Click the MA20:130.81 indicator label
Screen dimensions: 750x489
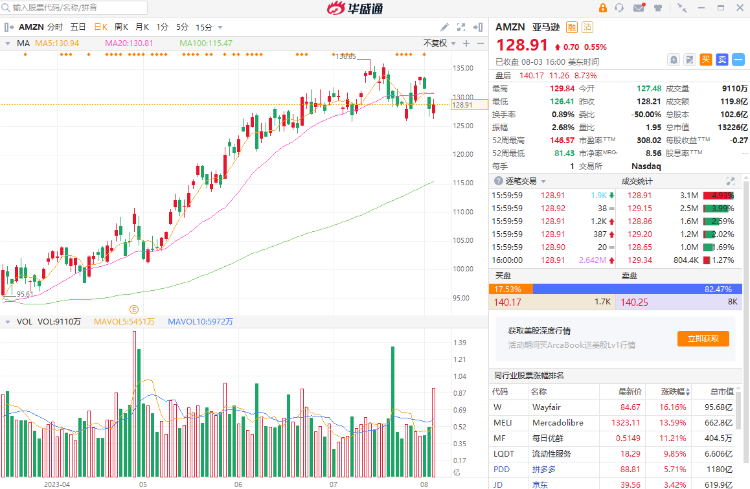[129, 44]
